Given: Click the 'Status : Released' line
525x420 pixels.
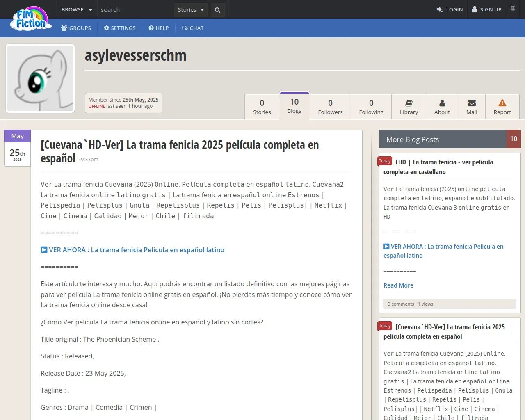Looking at the screenshot, I should [67, 356].
